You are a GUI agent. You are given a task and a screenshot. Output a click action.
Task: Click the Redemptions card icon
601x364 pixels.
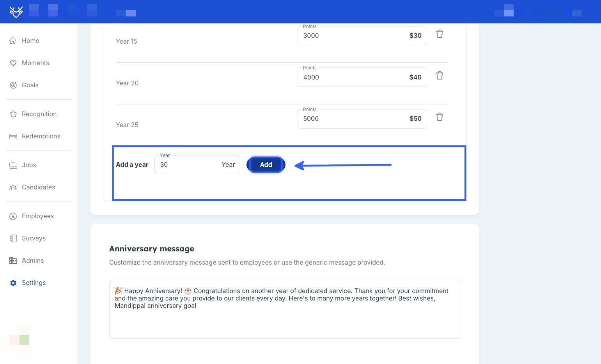[13, 136]
